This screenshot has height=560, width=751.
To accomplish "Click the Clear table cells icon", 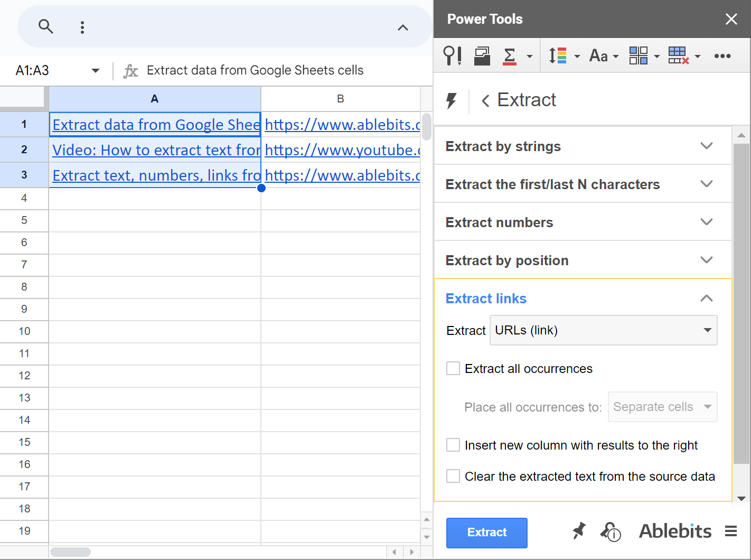I will (x=678, y=55).
